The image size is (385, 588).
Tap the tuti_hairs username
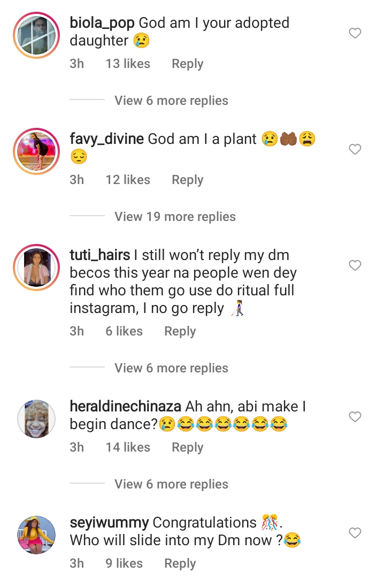100,255
